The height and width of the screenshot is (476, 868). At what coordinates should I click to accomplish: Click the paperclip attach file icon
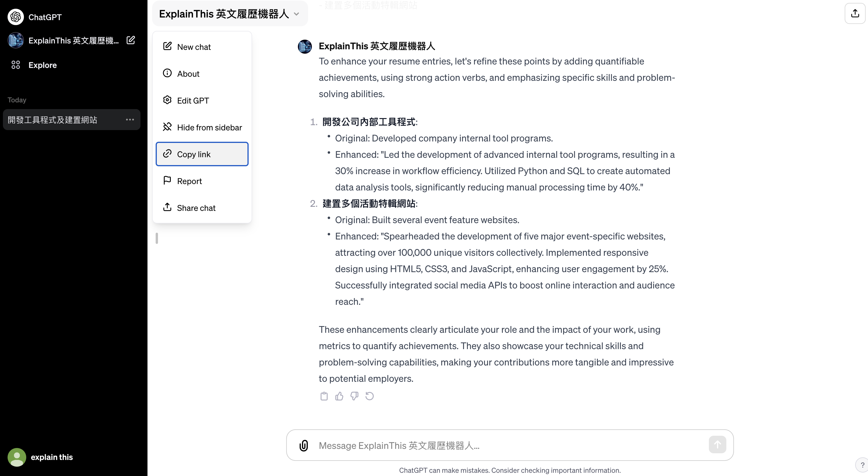click(x=304, y=445)
